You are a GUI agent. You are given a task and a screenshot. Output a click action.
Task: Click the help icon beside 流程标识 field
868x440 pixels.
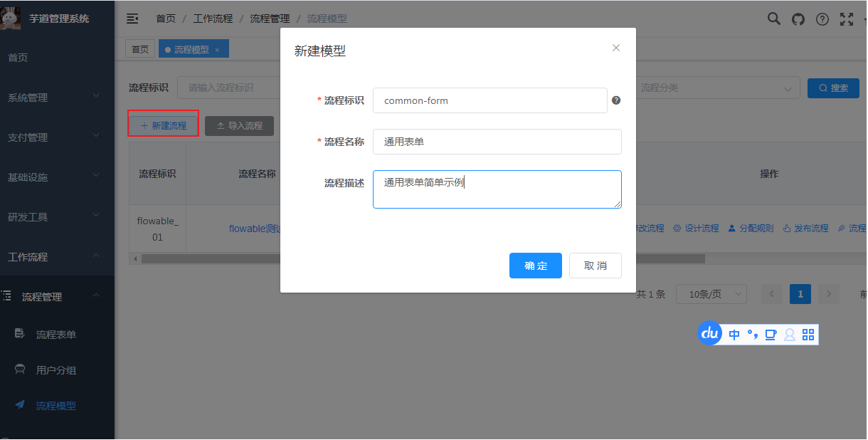(x=616, y=100)
